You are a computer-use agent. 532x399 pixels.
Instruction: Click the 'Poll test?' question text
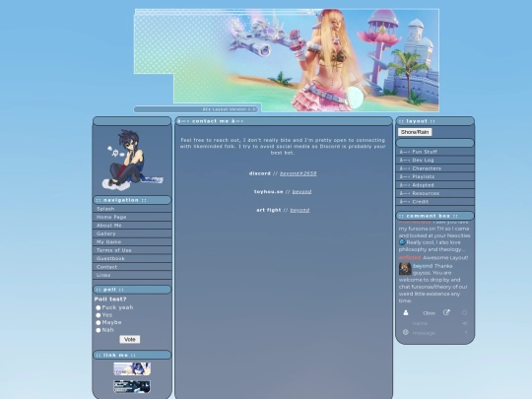(x=110, y=299)
